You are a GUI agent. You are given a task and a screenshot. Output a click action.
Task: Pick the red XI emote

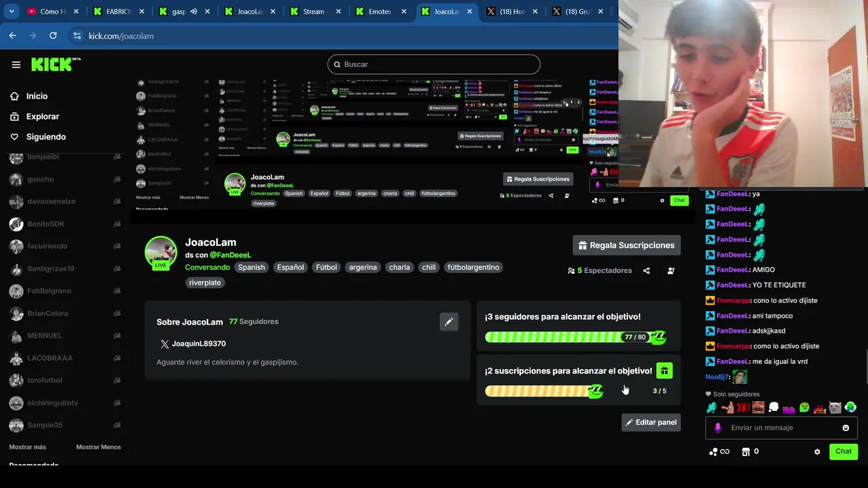click(743, 407)
